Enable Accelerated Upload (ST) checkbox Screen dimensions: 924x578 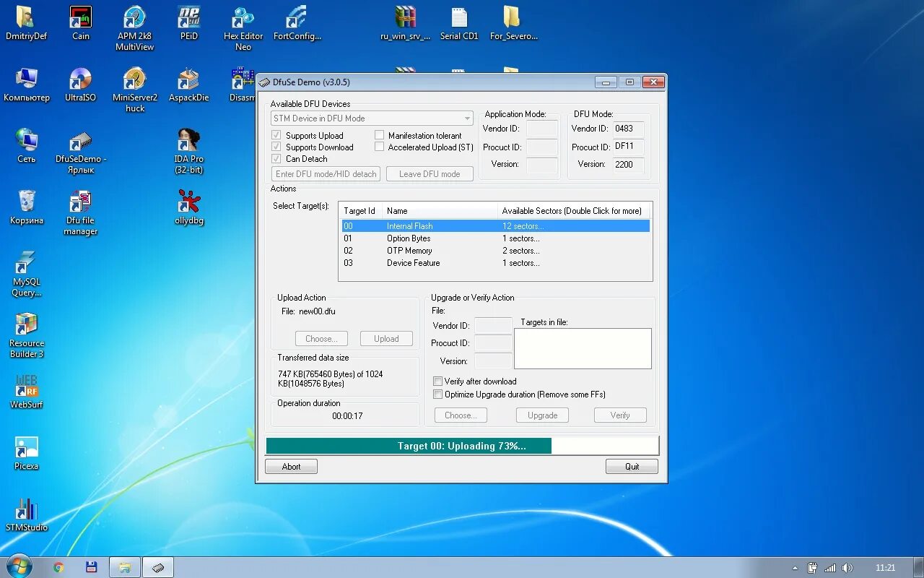379,147
